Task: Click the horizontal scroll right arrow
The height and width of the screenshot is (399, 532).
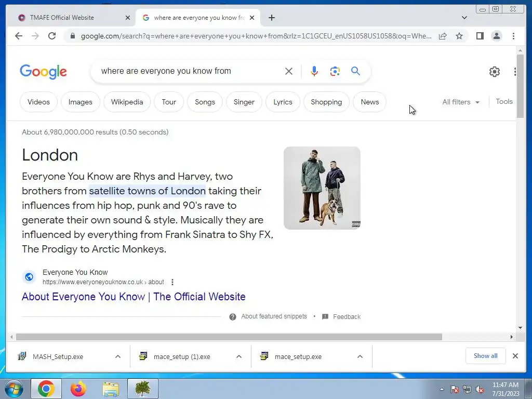Action: pyautogui.click(x=512, y=337)
